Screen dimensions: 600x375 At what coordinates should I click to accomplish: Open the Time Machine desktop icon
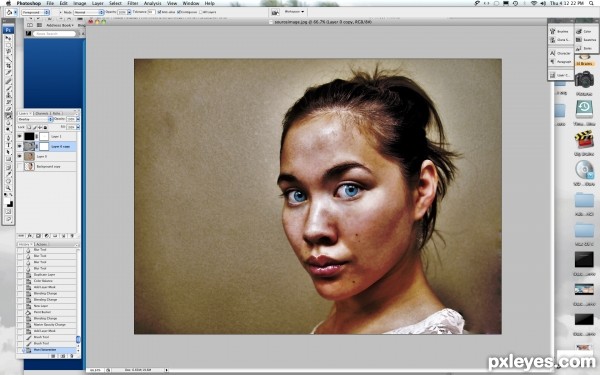584,109
